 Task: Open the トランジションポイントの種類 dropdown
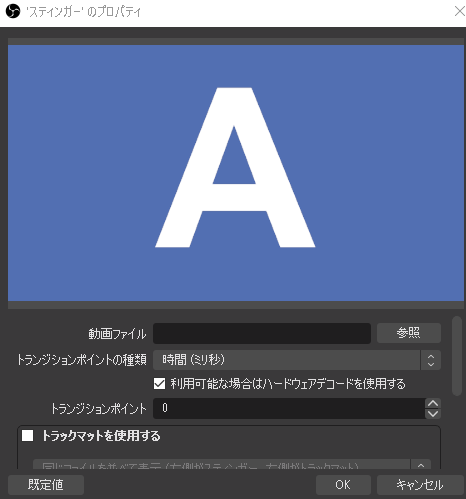(297, 360)
